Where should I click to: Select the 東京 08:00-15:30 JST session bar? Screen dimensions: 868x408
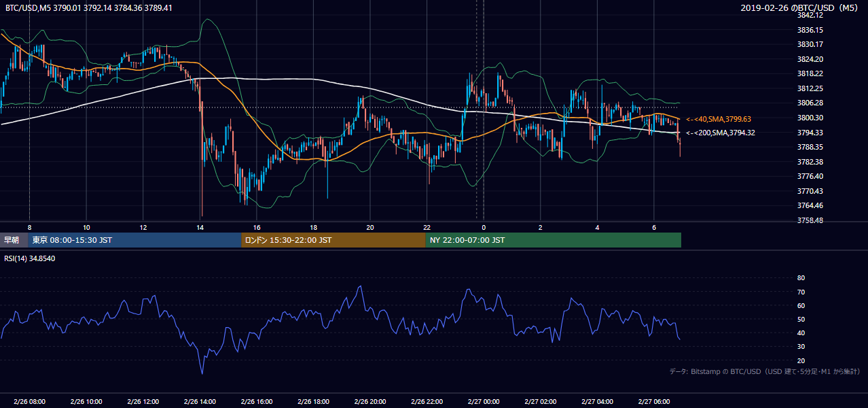pyautogui.click(x=134, y=240)
